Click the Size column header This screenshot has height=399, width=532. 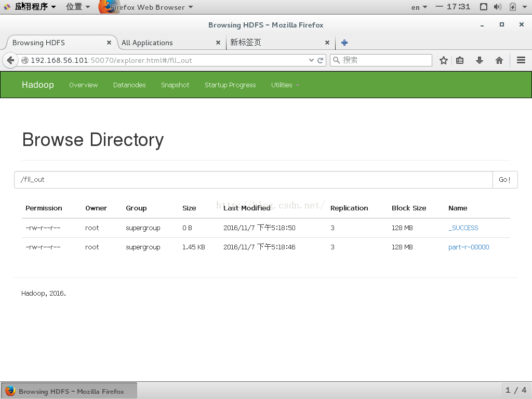tap(189, 208)
